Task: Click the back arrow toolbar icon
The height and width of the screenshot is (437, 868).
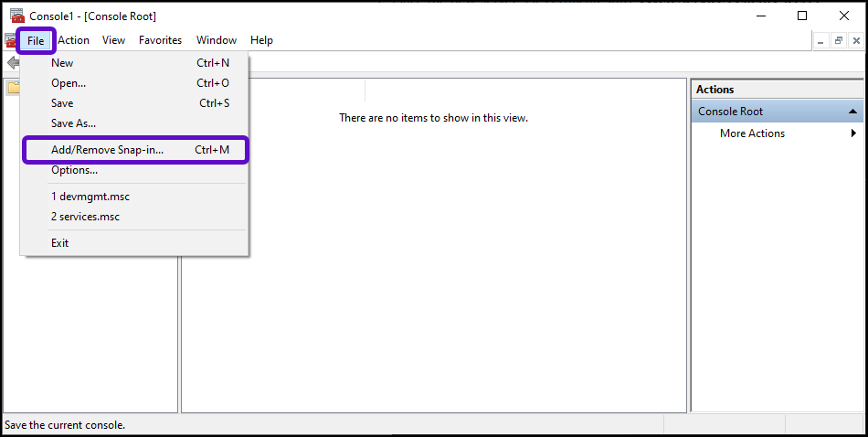Action: (x=13, y=63)
